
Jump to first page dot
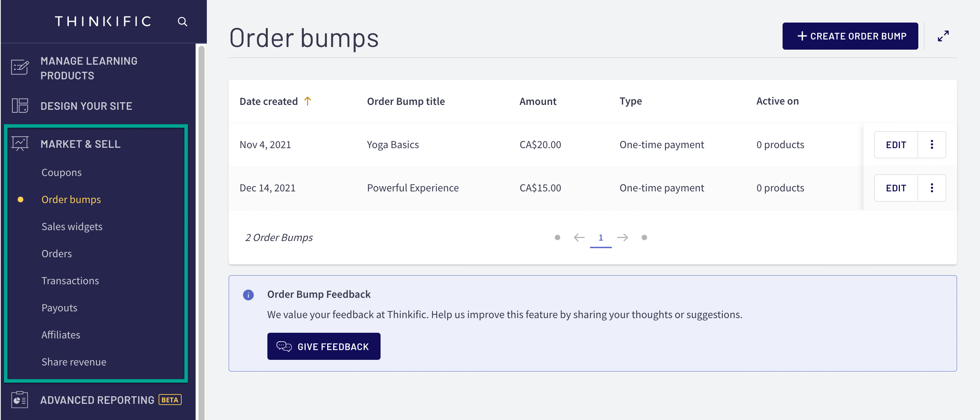[557, 237]
